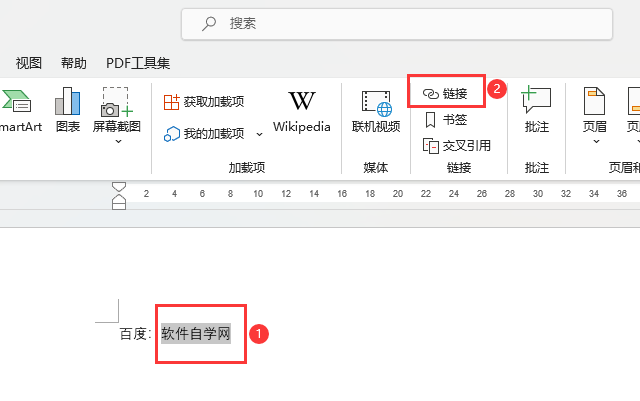Click the selected text 软件自学网

pos(196,334)
